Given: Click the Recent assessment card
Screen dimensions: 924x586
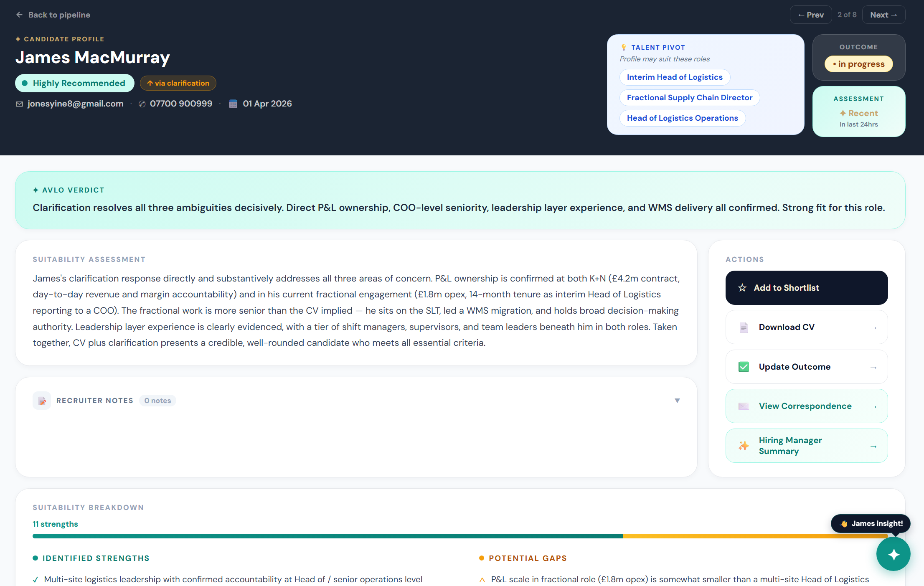Looking at the screenshot, I should [x=859, y=112].
